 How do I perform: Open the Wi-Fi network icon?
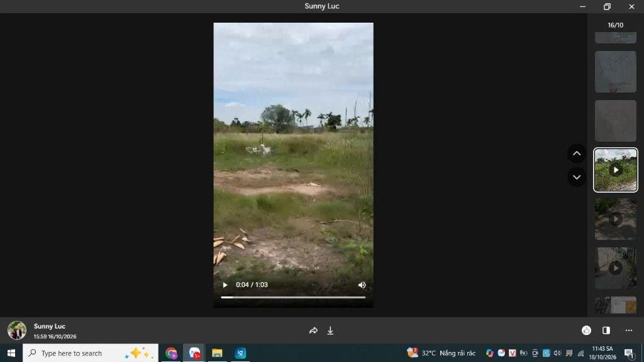(580, 353)
